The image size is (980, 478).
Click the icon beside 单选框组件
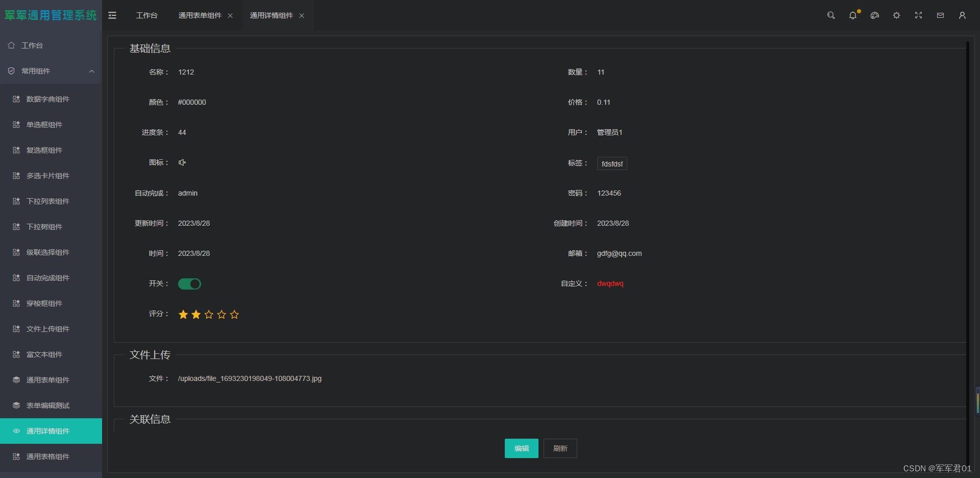coord(16,125)
